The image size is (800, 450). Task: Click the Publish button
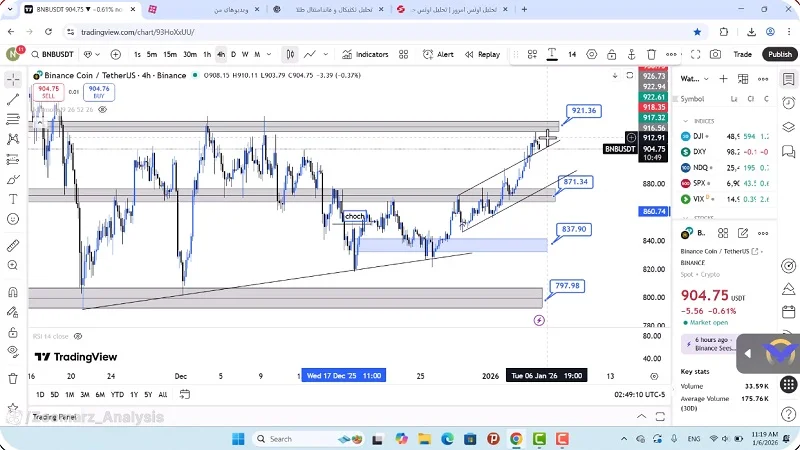tap(781, 55)
